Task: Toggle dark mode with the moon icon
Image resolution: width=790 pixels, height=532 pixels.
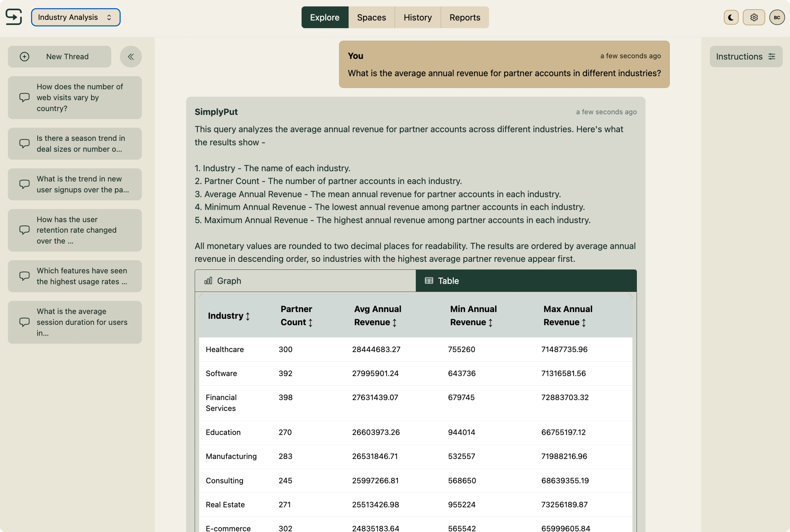Action: (731, 17)
